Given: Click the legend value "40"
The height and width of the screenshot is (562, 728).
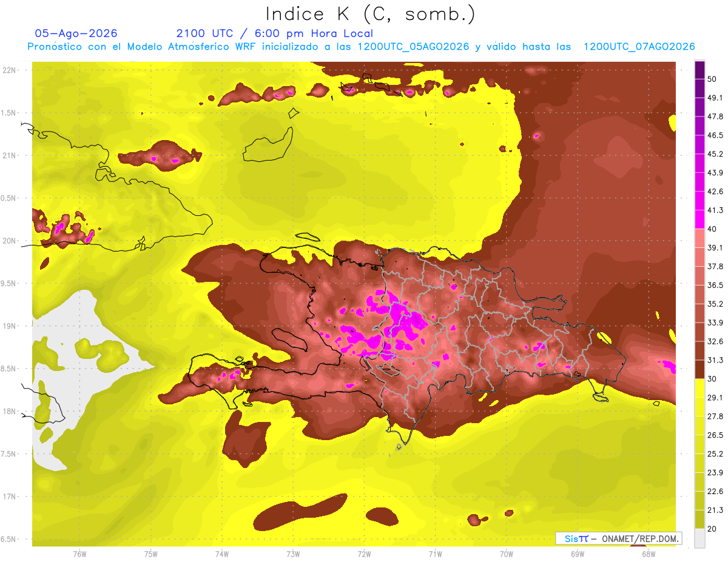Looking at the screenshot, I should pos(712,229).
